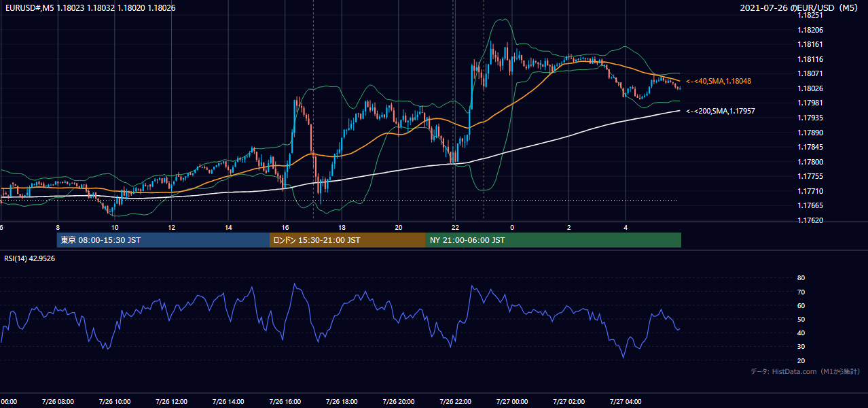Click the 1.17710 price axis label
Screen dimensions: 868x408
810,191
